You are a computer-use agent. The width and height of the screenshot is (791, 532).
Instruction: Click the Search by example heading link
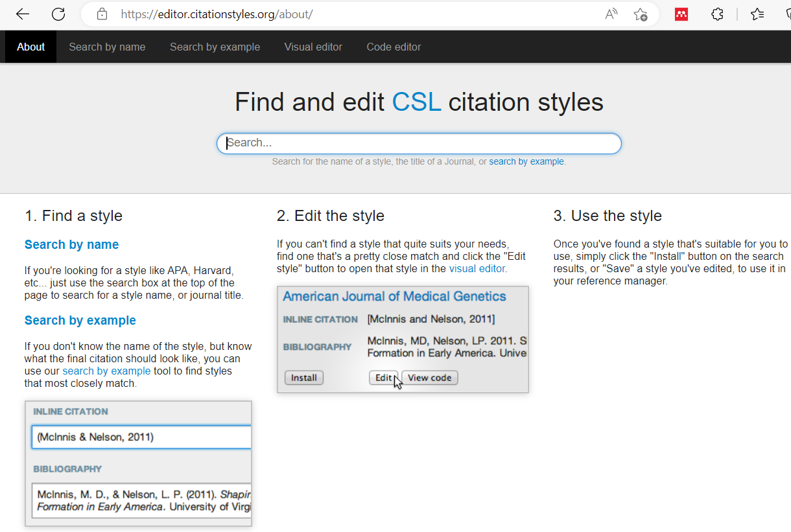point(80,320)
